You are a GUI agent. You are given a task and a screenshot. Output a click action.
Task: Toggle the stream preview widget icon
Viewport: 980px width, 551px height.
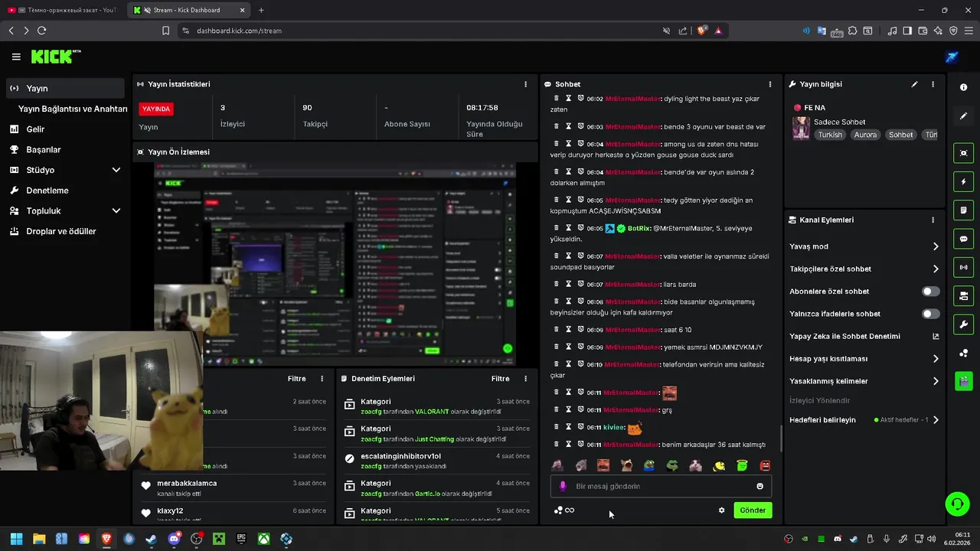(x=963, y=153)
